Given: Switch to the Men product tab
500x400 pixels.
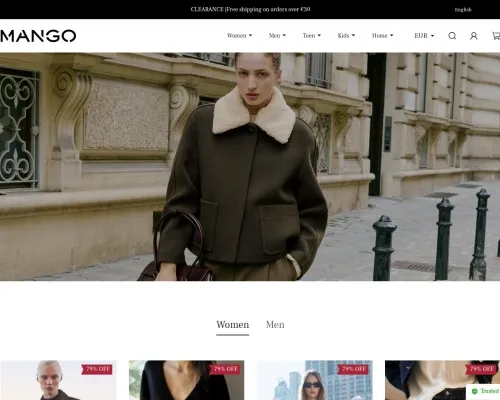Looking at the screenshot, I should coord(275,325).
